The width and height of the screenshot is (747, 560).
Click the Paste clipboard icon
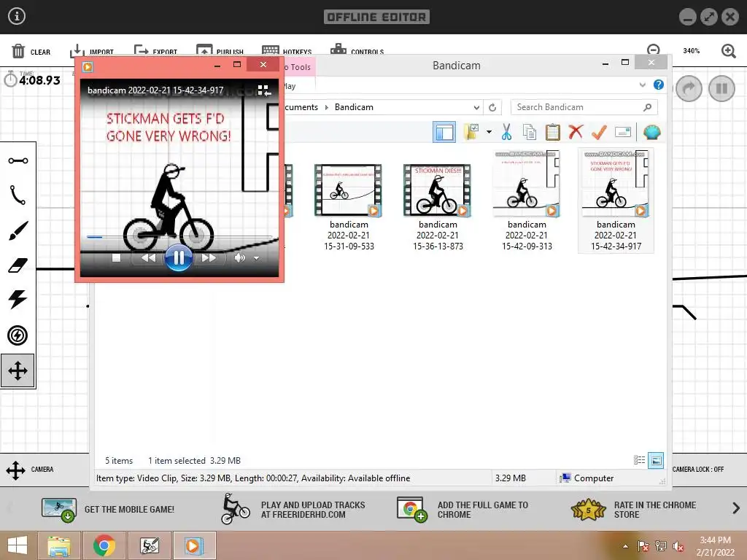[553, 132]
